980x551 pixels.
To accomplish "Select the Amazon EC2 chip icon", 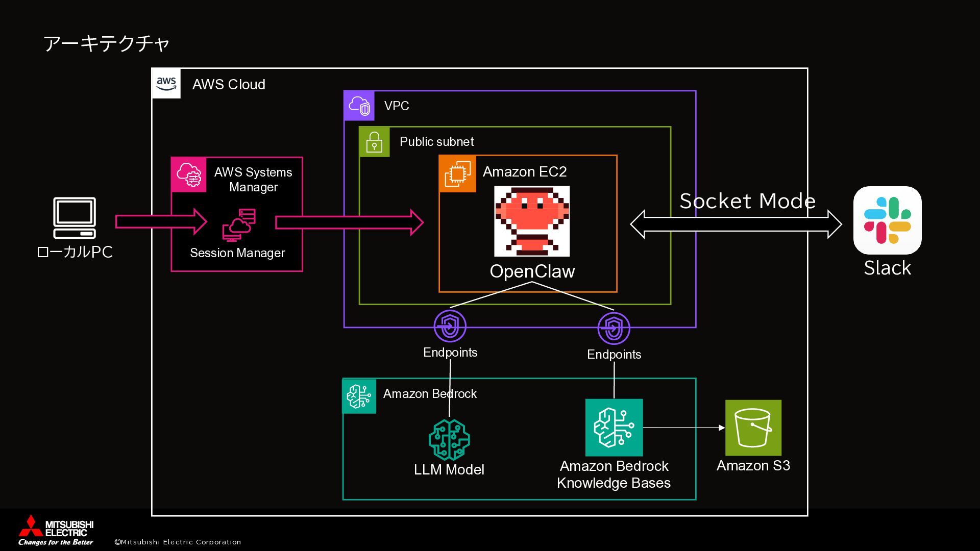I will click(x=457, y=174).
